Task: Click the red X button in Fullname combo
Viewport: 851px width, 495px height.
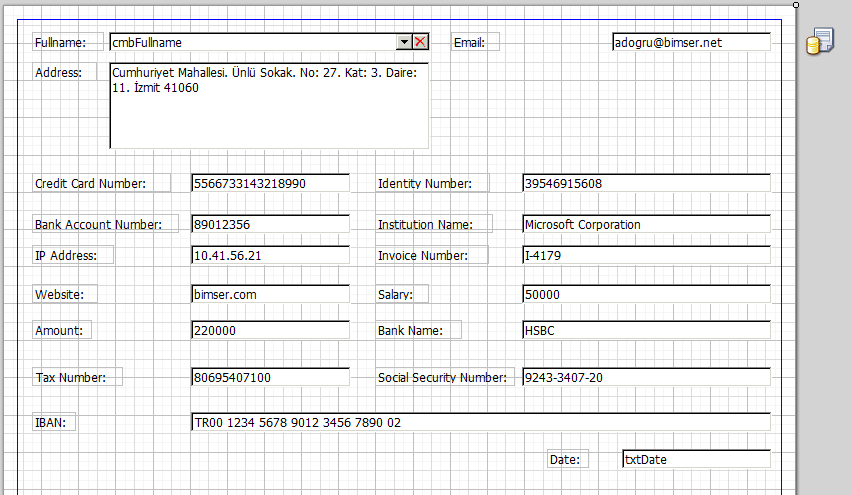Action: pyautogui.click(x=420, y=42)
